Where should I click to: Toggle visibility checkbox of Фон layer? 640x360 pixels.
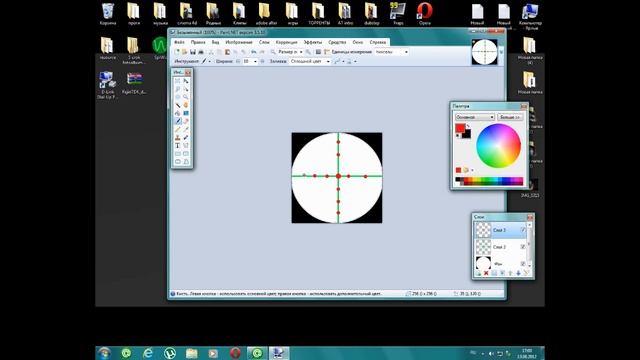[x=523, y=264]
